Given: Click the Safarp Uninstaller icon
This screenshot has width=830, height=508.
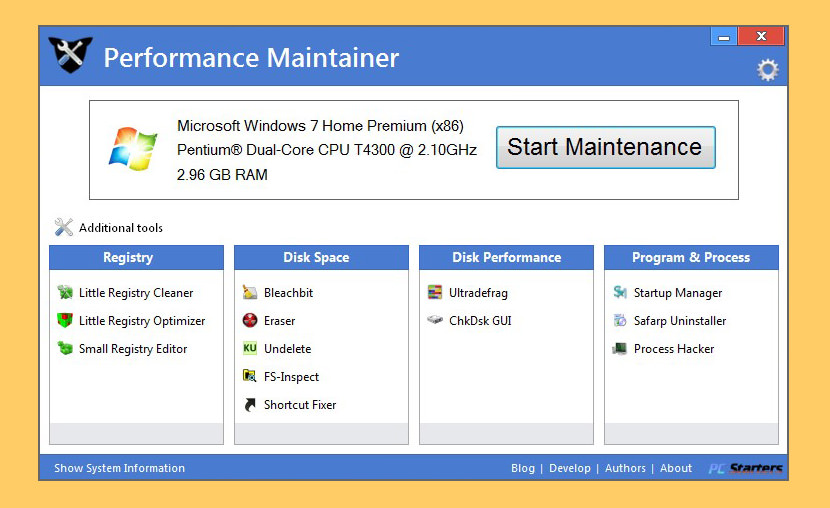Looking at the screenshot, I should tap(620, 320).
